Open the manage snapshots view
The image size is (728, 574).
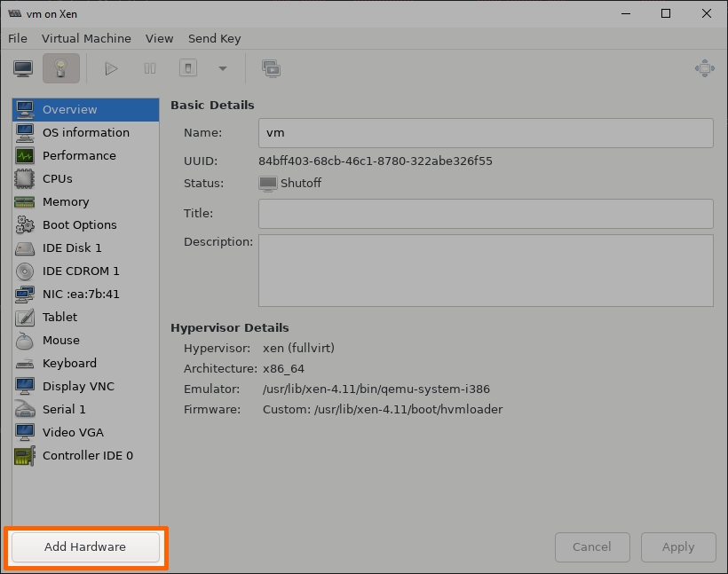click(x=271, y=68)
